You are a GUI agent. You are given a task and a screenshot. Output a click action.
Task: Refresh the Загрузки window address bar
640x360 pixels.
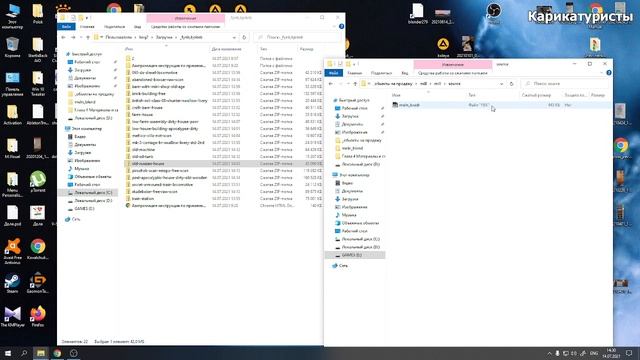(244, 37)
